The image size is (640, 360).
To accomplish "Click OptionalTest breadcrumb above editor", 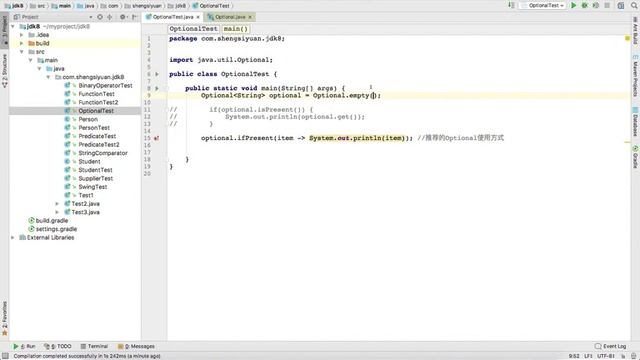I will pyautogui.click(x=193, y=29).
